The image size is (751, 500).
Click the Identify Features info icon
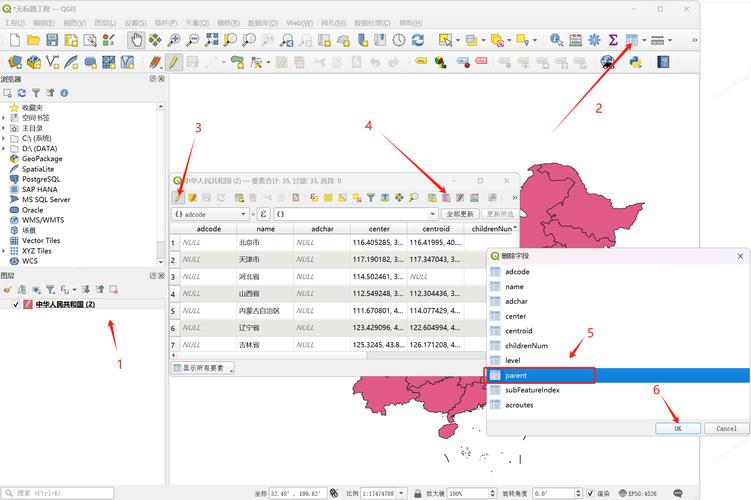[556, 40]
